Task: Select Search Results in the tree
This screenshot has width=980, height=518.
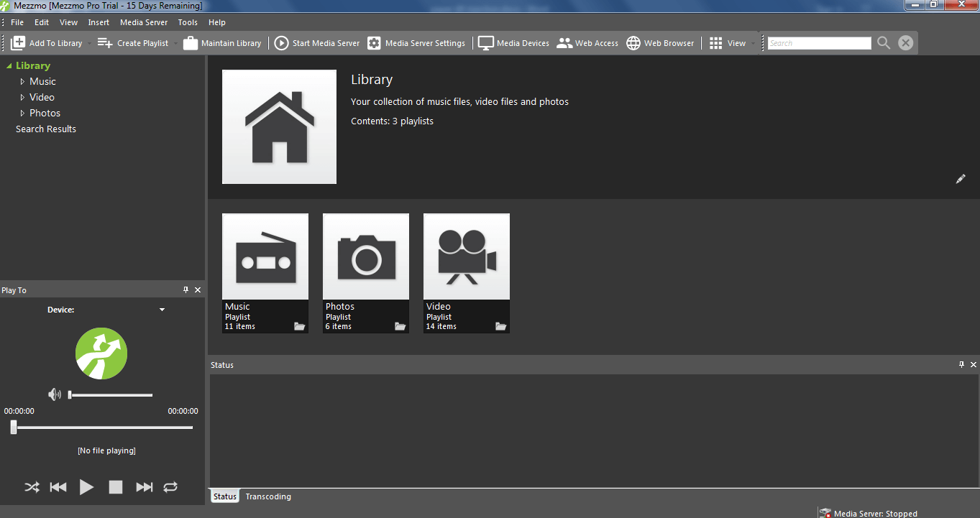Action: (x=46, y=129)
